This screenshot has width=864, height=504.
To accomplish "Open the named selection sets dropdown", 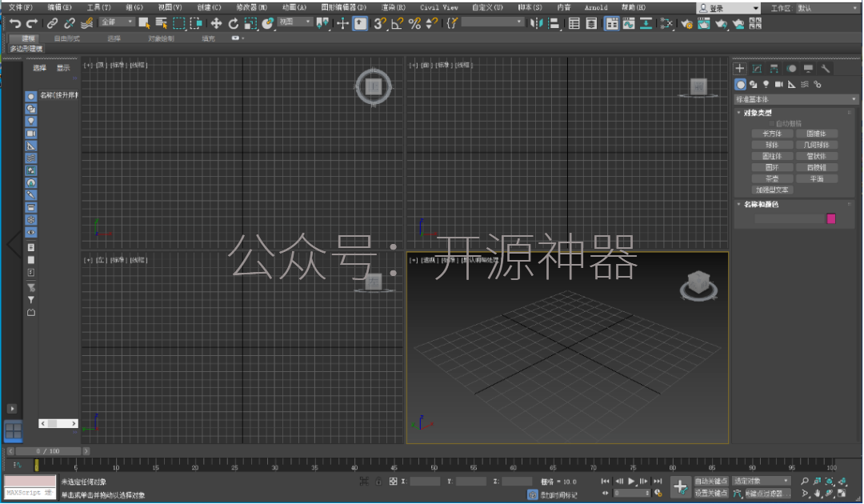I will tap(492, 22).
